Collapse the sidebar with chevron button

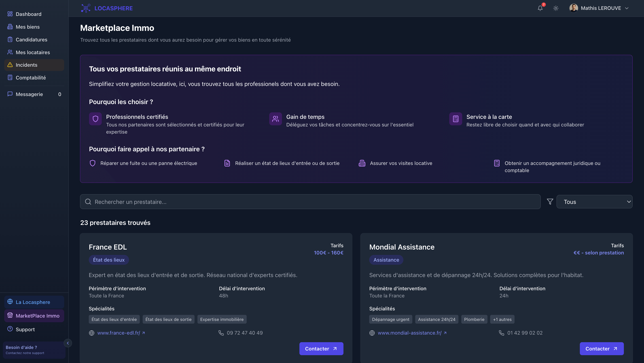point(68,343)
